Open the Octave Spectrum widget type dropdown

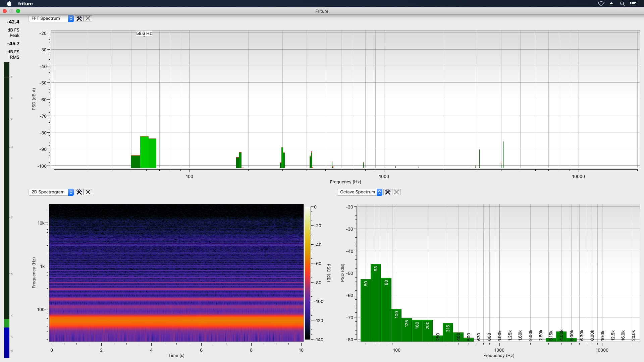coord(360,192)
